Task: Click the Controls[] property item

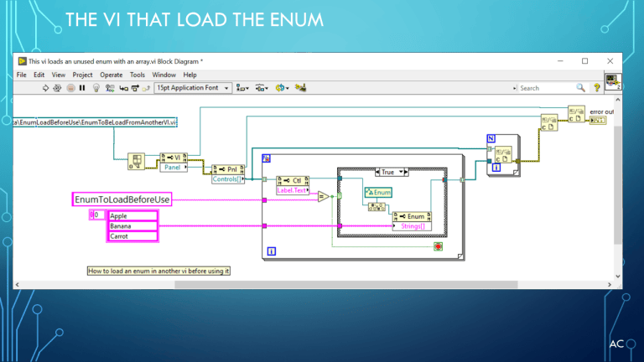Action: [x=228, y=179]
